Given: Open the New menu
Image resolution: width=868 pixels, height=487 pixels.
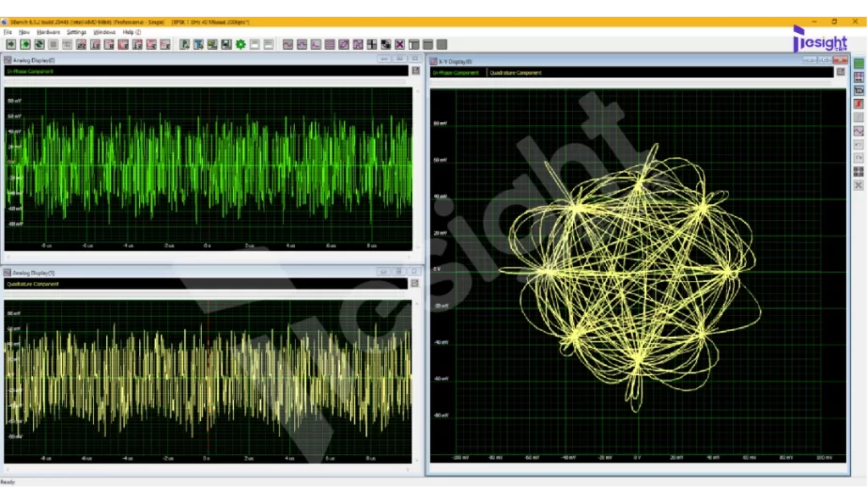Looking at the screenshot, I should pyautogui.click(x=25, y=32).
